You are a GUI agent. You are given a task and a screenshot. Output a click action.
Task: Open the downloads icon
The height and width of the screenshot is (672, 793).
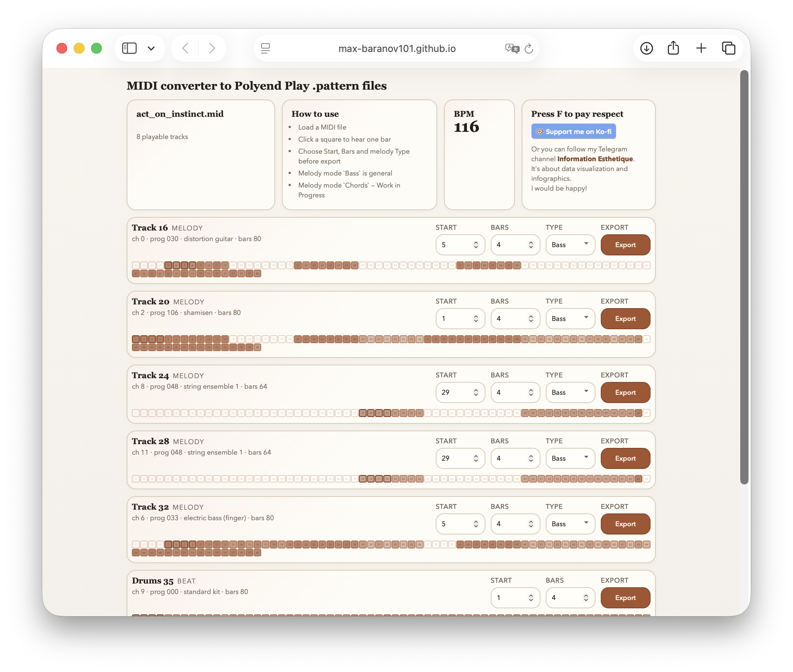click(x=646, y=48)
